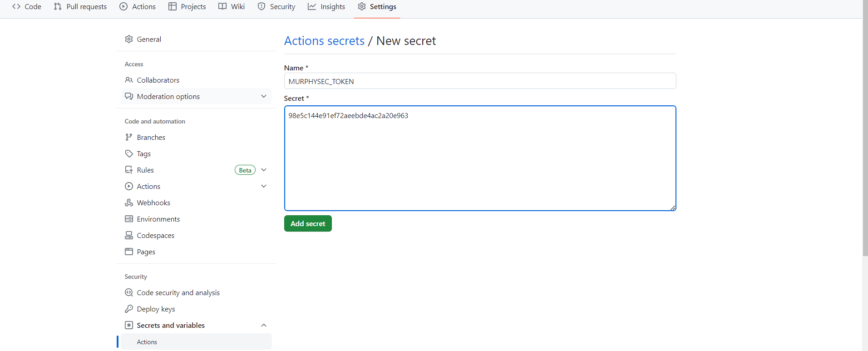Click the Branches icon in sidebar
Viewport: 868px width, 351px height.
pos(129,137)
